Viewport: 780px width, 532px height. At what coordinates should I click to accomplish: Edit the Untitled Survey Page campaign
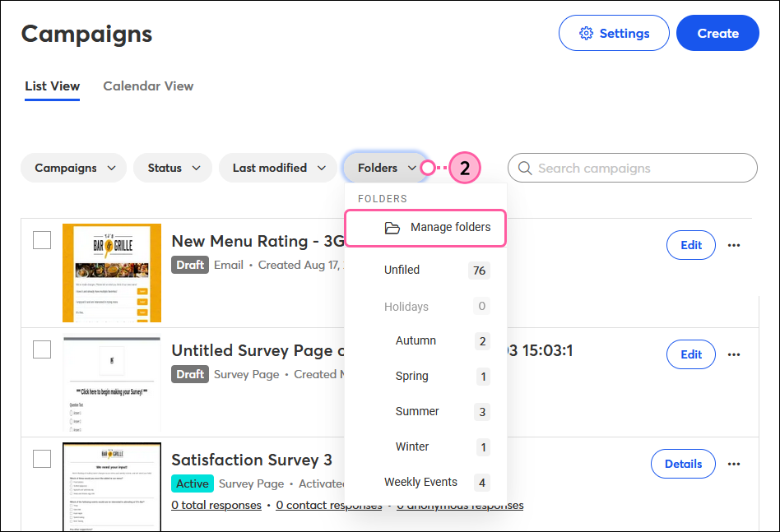click(691, 354)
